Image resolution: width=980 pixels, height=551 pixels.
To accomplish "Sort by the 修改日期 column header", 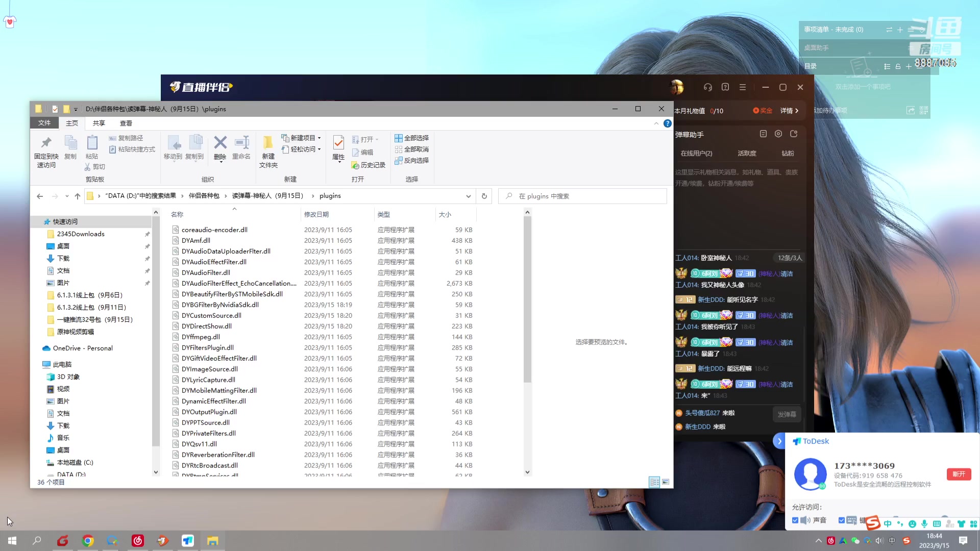I will click(316, 215).
